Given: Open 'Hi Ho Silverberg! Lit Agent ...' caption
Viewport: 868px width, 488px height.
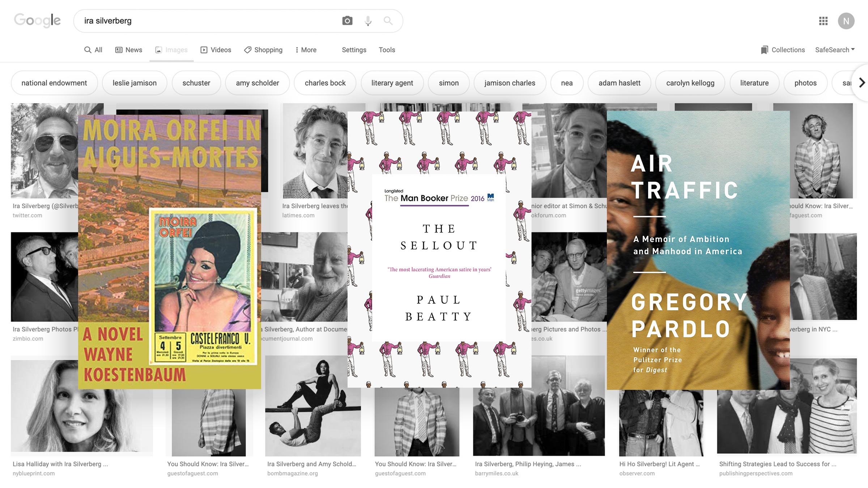Looking at the screenshot, I should click(x=660, y=464).
